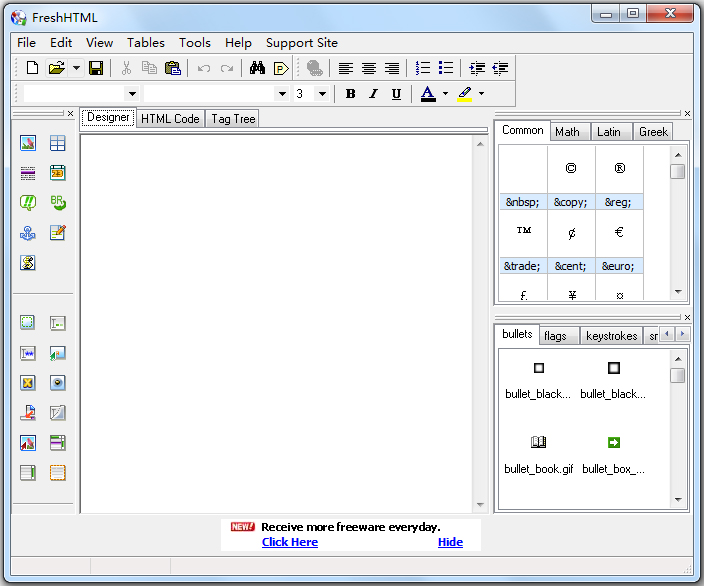704x586 pixels.
Task: Toggle Underline formatting
Action: (x=396, y=94)
